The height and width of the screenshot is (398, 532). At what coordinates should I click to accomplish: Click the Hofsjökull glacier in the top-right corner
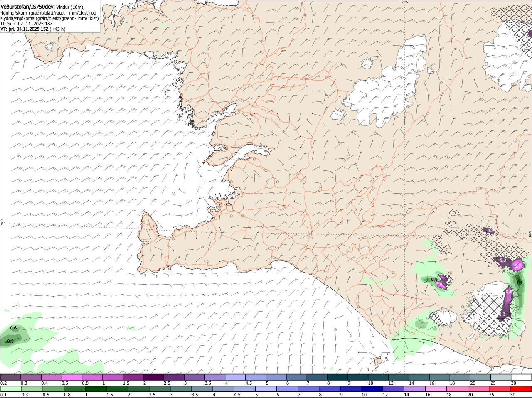(x=508, y=56)
